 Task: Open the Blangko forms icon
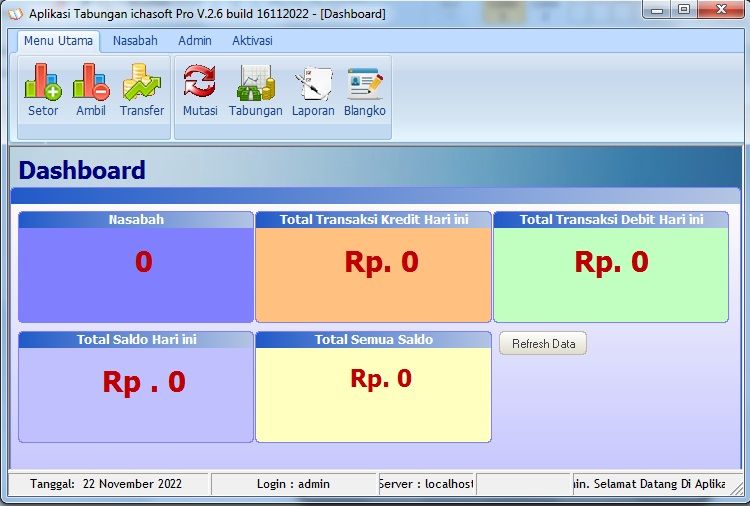pos(364,90)
